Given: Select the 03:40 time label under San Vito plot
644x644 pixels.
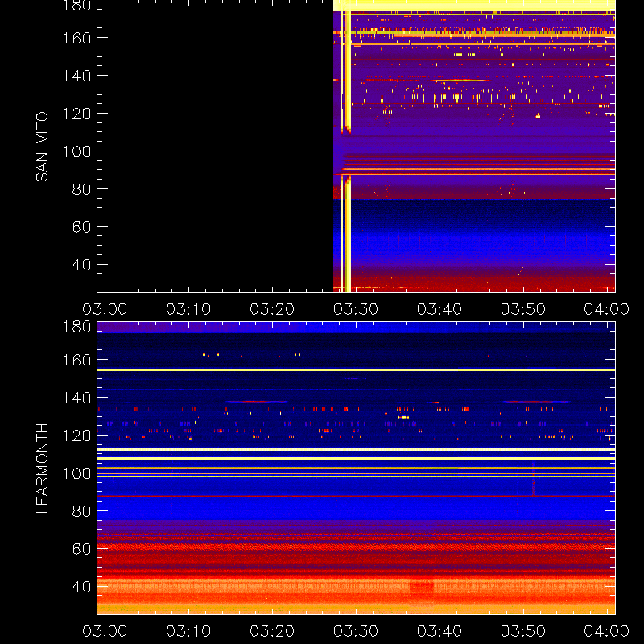Looking at the screenshot, I should click(440, 309).
